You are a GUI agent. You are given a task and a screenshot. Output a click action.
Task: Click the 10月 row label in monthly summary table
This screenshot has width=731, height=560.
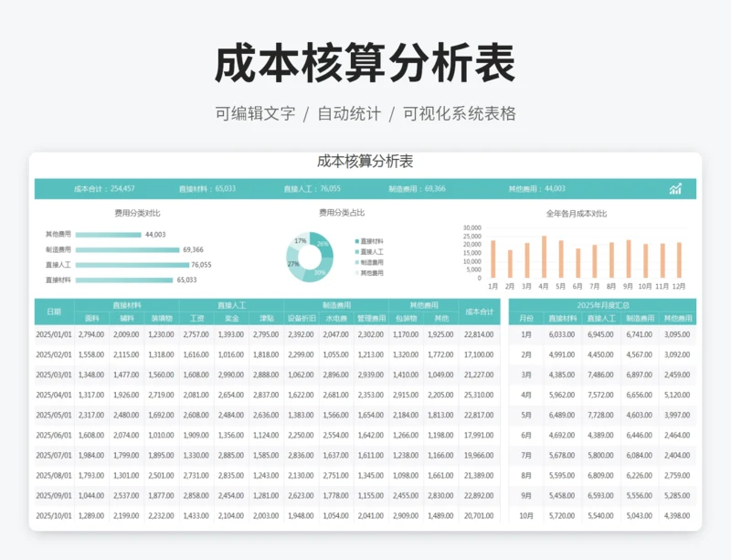[526, 516]
